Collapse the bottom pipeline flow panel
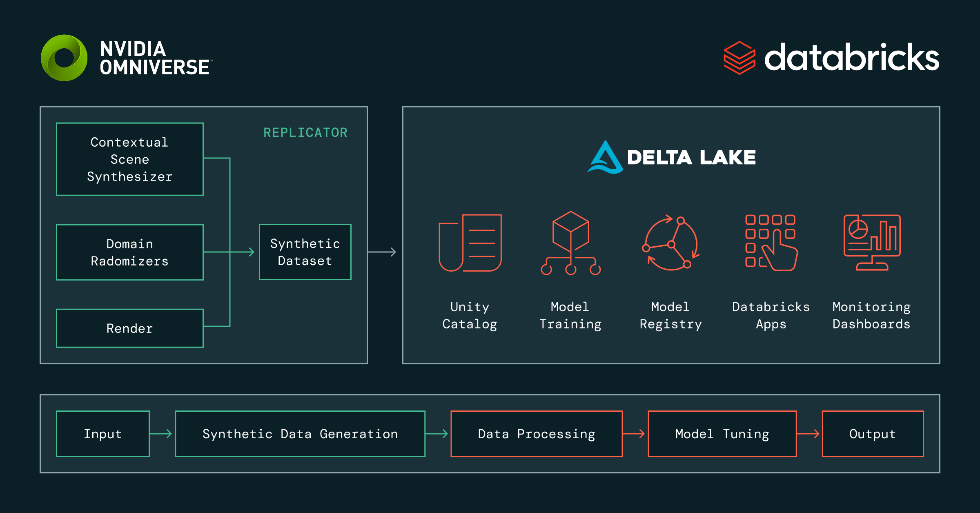980x513 pixels. 490,434
